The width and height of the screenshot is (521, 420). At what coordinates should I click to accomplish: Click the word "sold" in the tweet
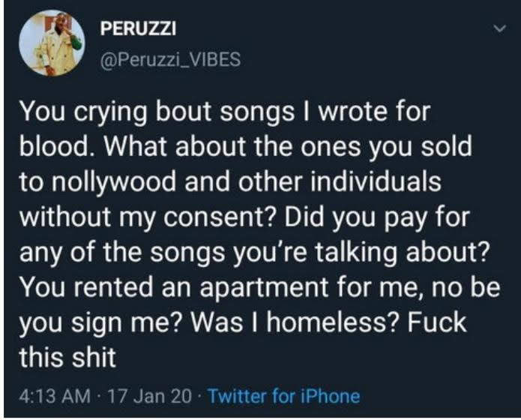pyautogui.click(x=447, y=148)
